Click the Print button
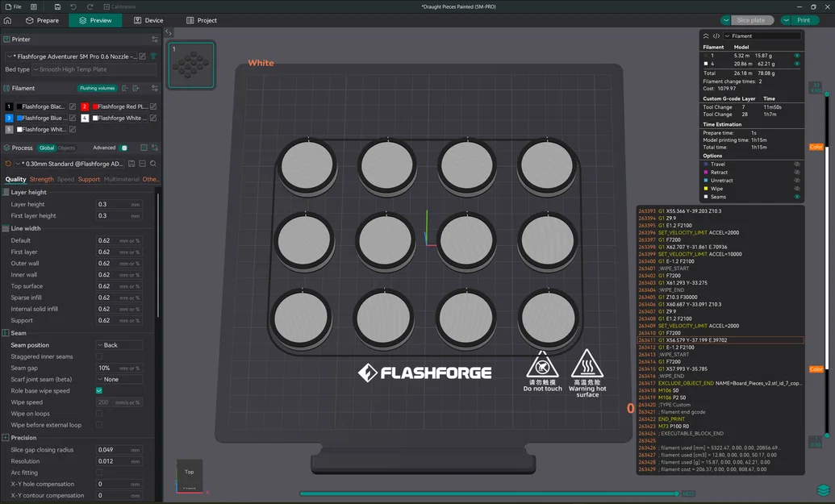The width and height of the screenshot is (835, 504). (804, 20)
